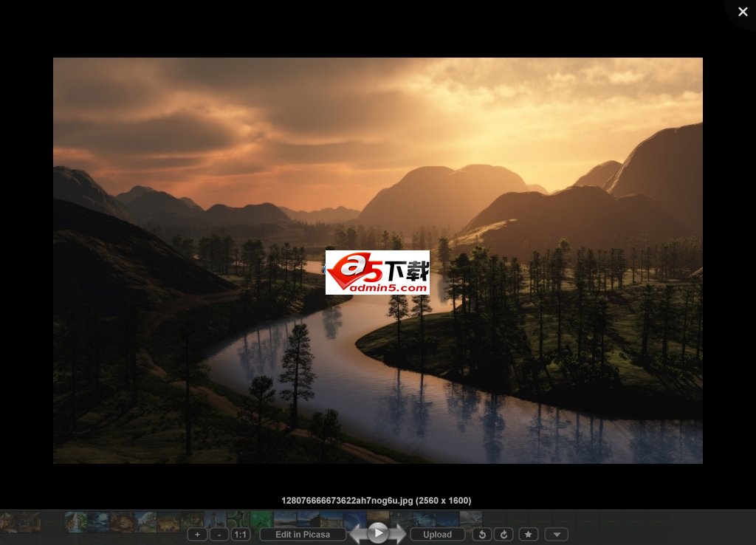The image size is (756, 545).
Task: Rotate the photo counterclockwise
Action: point(482,535)
